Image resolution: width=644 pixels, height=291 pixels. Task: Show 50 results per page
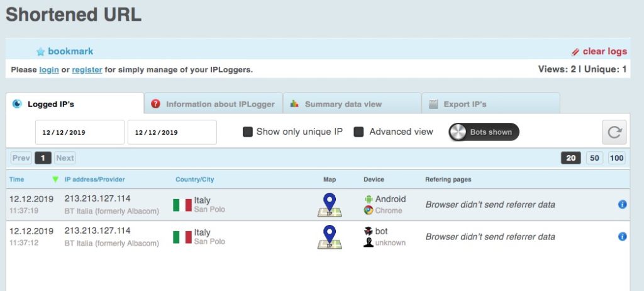coord(594,158)
